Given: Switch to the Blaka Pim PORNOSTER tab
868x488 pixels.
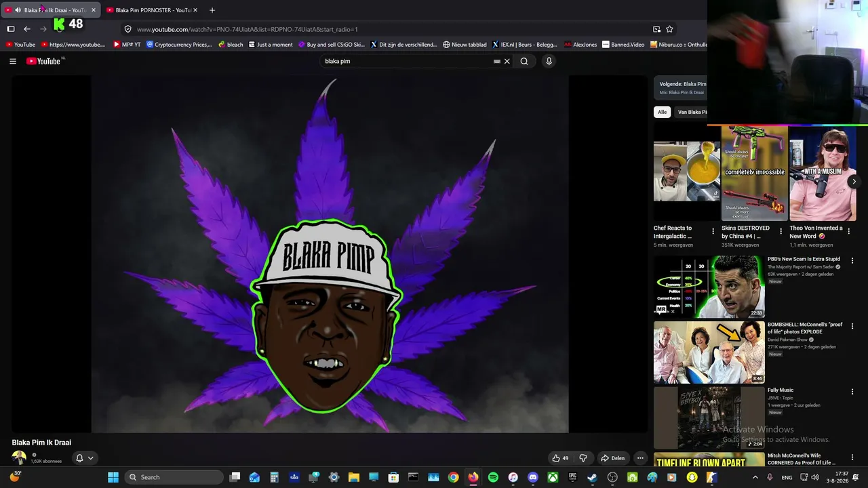Looking at the screenshot, I should [x=153, y=10].
